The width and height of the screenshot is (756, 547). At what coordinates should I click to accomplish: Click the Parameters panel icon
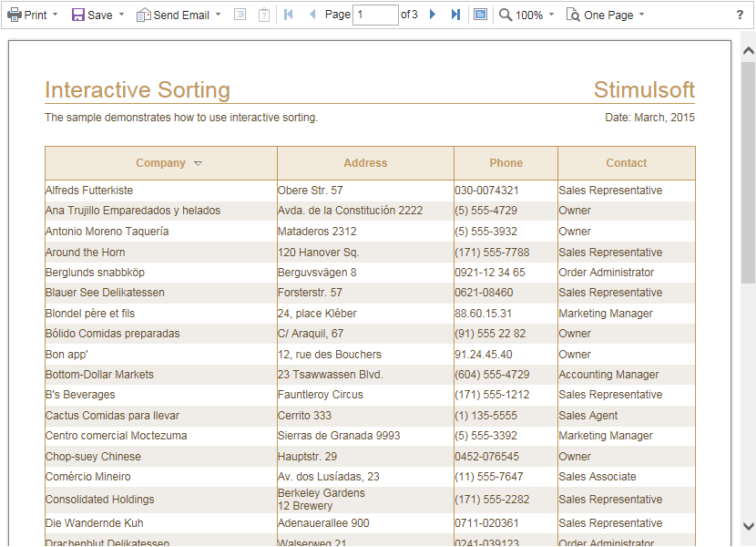(x=264, y=15)
